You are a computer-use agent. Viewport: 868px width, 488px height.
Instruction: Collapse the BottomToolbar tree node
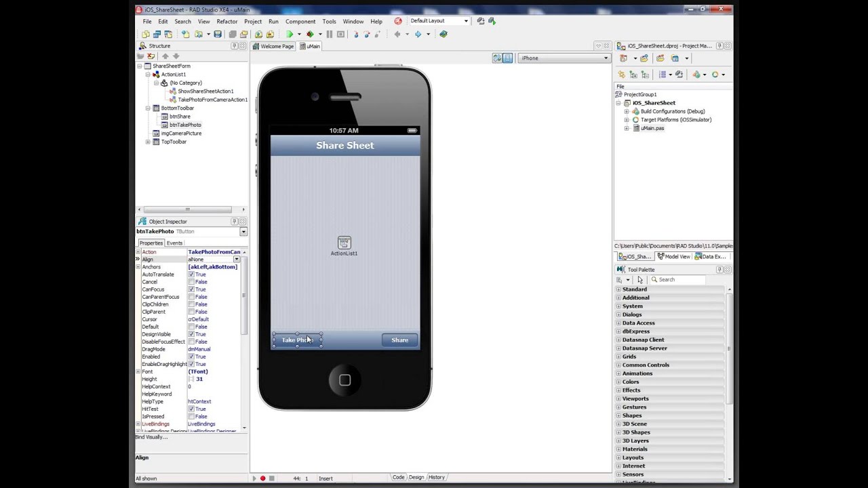click(148, 108)
